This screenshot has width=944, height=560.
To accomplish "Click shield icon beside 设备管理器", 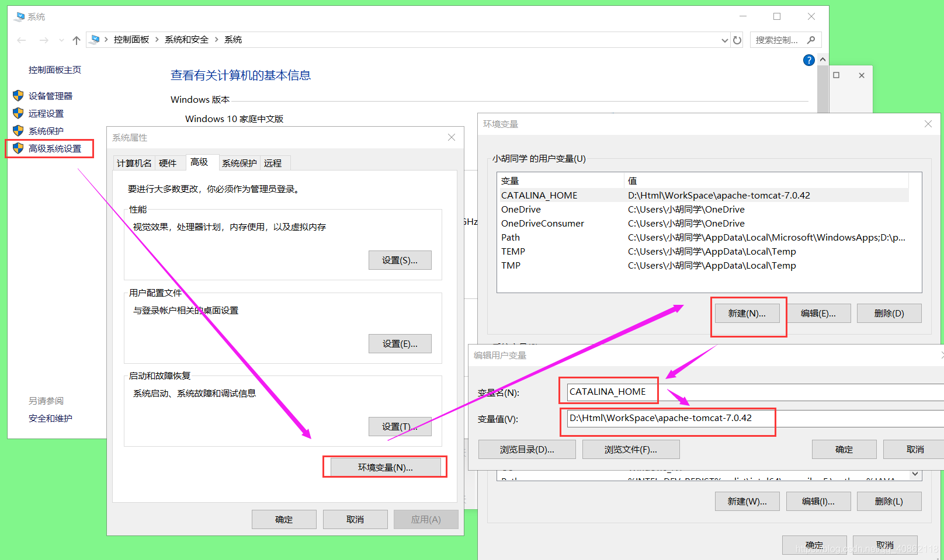I will [x=18, y=96].
